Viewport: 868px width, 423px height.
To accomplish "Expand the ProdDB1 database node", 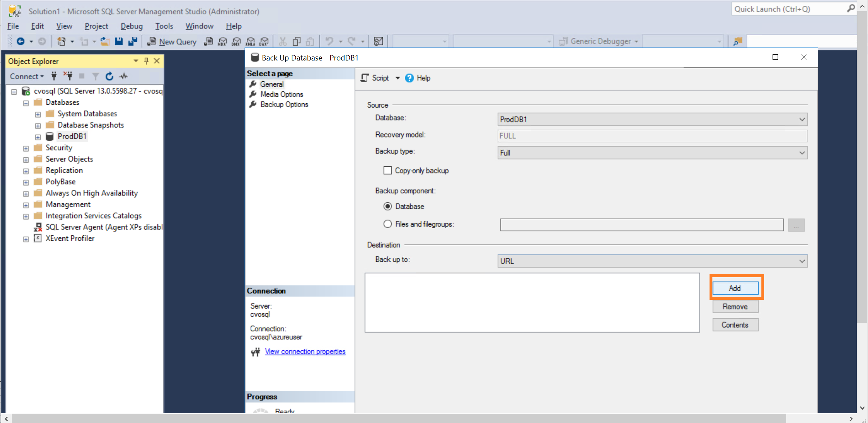I will point(38,137).
